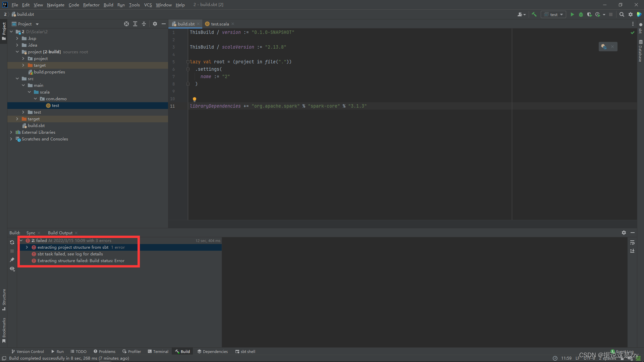Open the sbt shell tool window
The width and height of the screenshot is (644, 362).
pos(245,352)
